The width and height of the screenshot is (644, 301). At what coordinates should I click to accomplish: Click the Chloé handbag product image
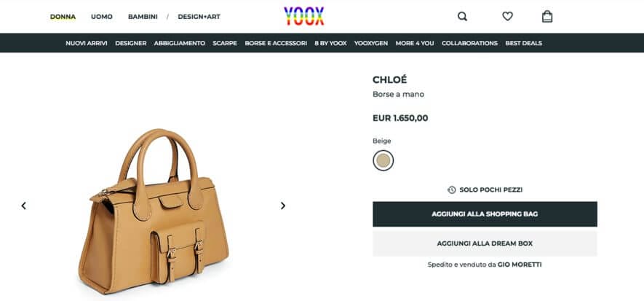click(154, 211)
